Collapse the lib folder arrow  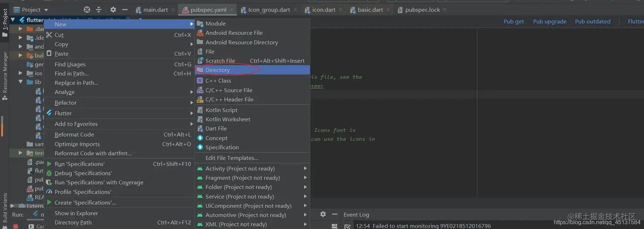tap(20, 82)
